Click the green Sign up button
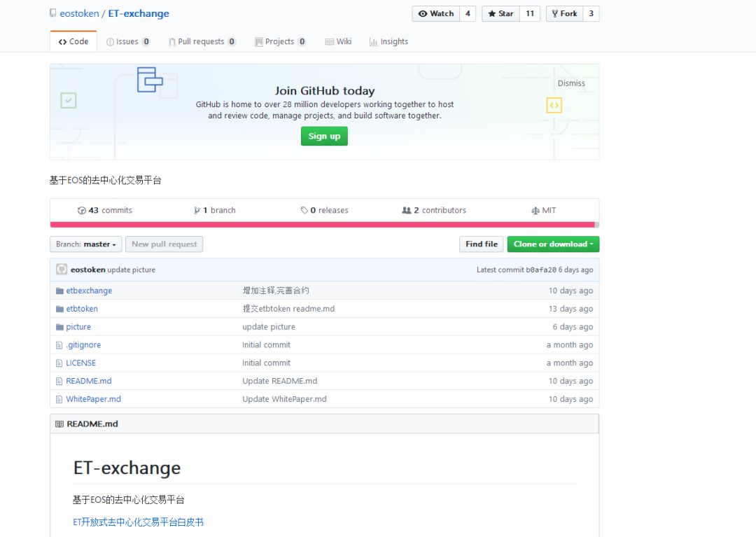 (325, 136)
